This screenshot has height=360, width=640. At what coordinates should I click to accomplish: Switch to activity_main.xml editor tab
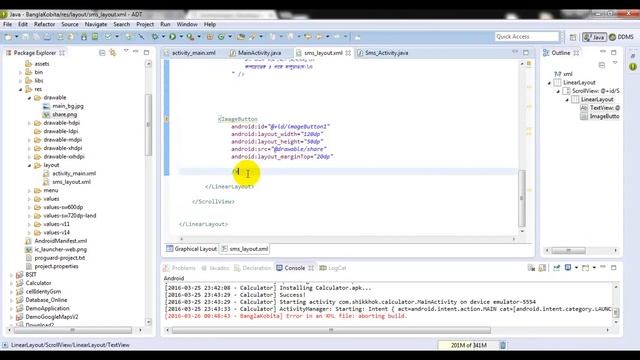pyautogui.click(x=189, y=53)
